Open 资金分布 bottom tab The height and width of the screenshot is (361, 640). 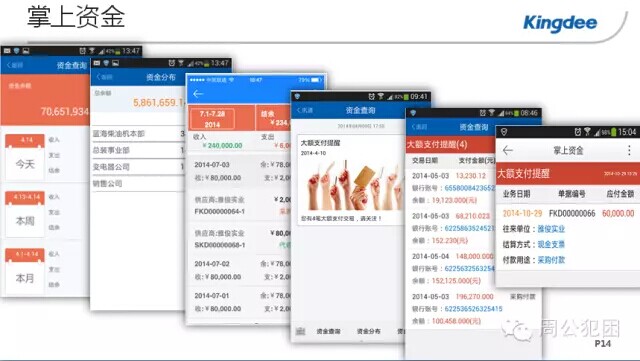tap(368, 331)
